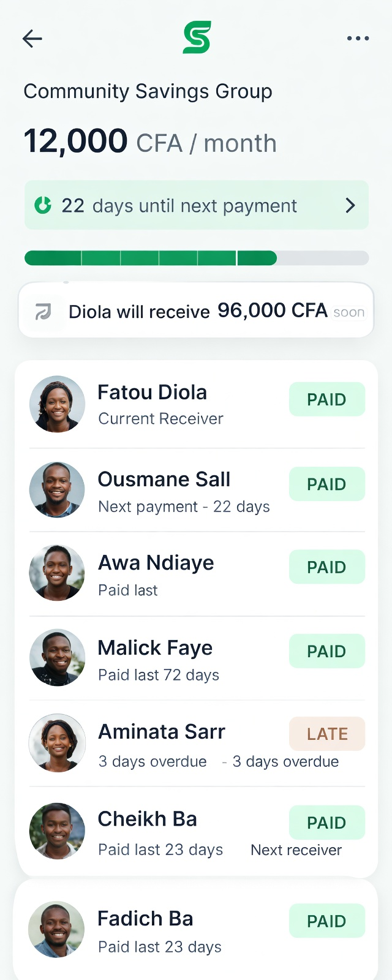Expand the next payment chevron arrow

point(350,205)
